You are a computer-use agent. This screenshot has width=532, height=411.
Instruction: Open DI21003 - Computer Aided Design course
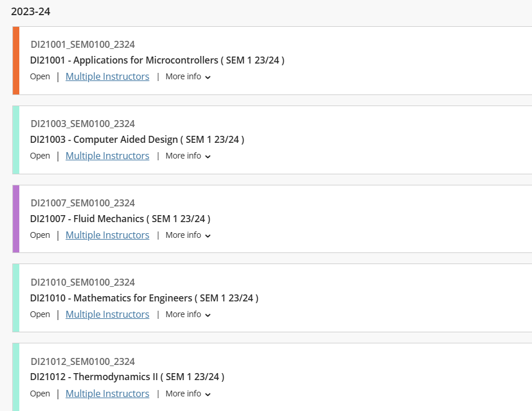tap(137, 139)
